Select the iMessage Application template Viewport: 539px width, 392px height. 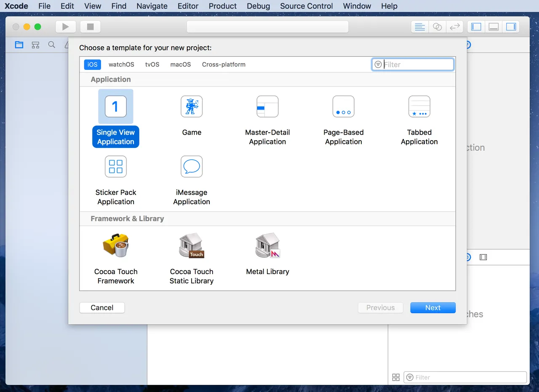click(192, 180)
